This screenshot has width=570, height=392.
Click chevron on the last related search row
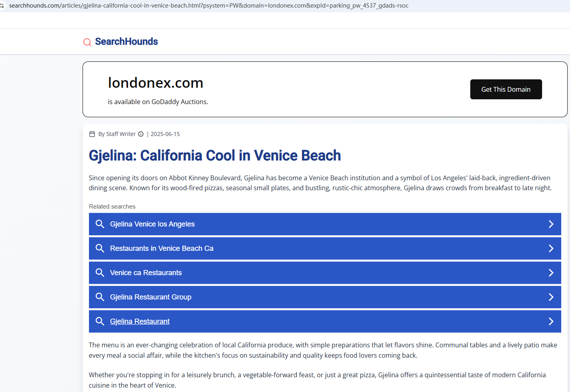(551, 321)
